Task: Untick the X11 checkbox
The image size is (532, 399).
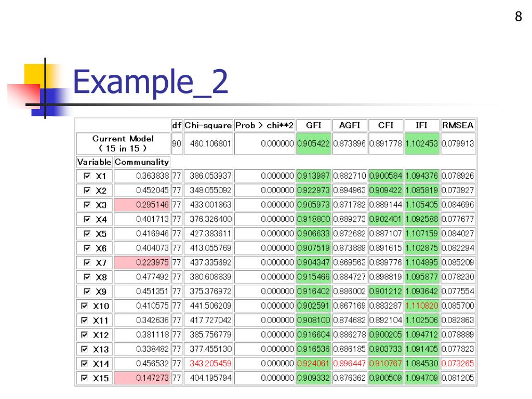Action: click(85, 320)
